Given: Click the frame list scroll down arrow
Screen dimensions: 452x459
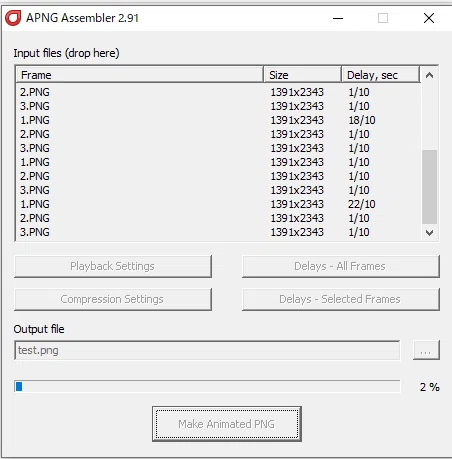Looking at the screenshot, I should pos(429,232).
